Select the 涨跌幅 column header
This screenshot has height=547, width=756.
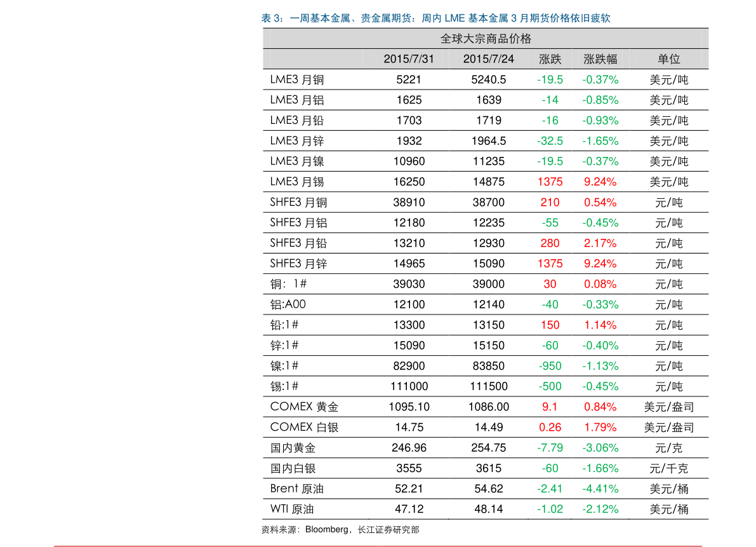(600, 59)
